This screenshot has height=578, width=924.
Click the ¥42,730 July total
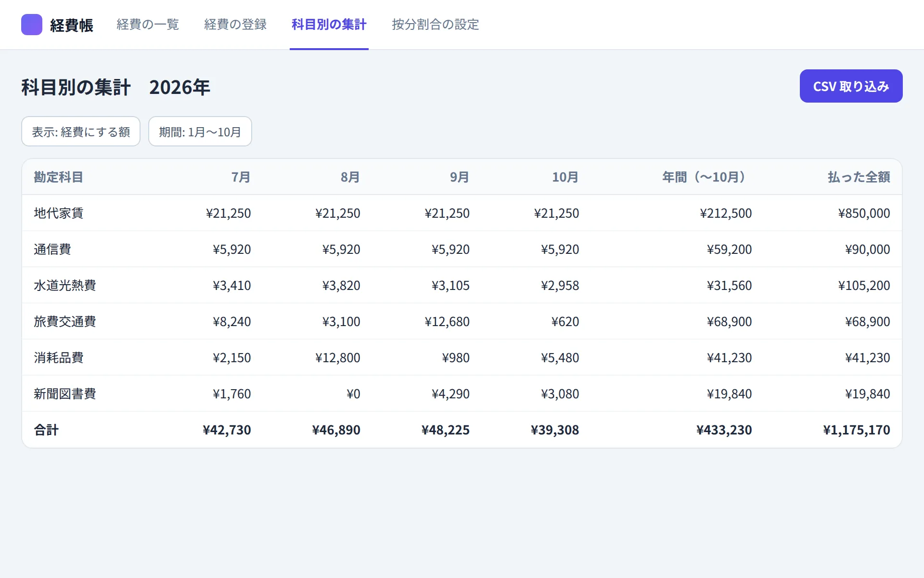click(227, 430)
